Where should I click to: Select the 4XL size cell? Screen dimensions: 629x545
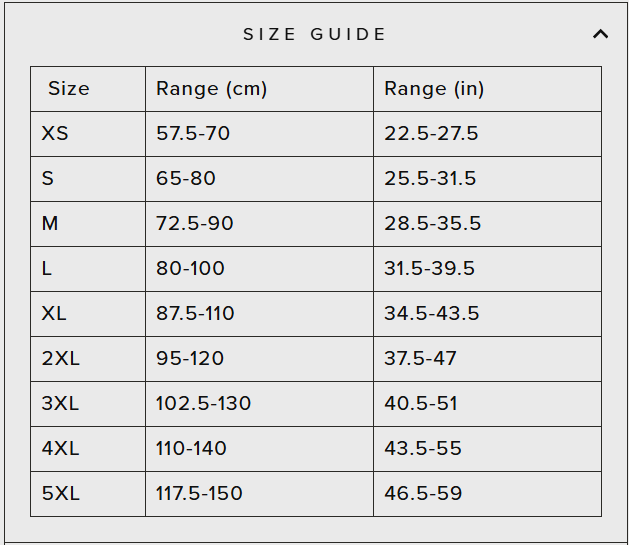60,449
